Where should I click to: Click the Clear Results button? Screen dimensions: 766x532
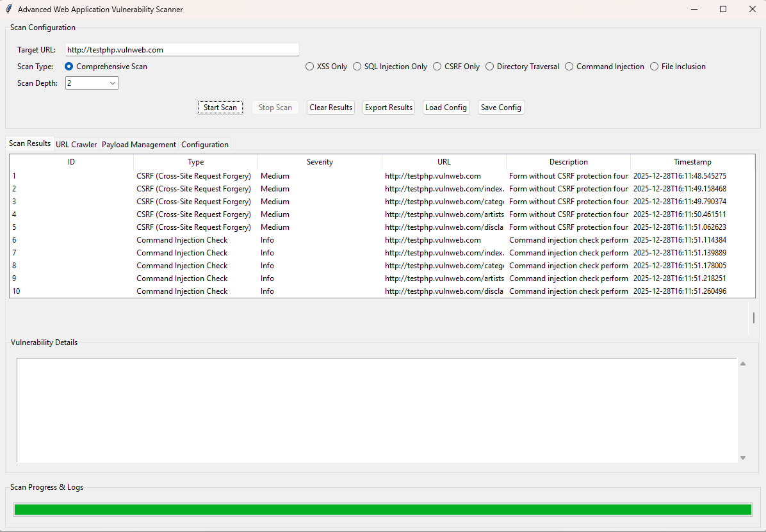click(x=330, y=108)
